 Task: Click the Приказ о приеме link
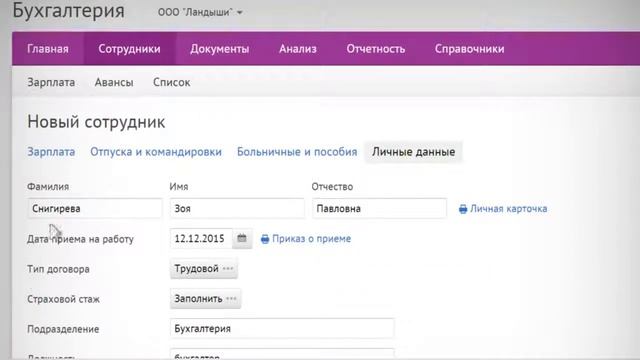(x=311, y=239)
